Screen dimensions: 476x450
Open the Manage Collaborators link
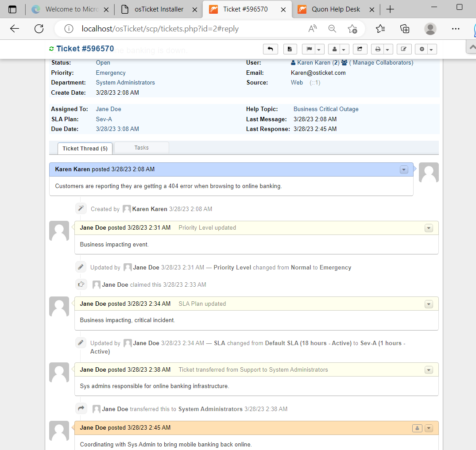(382, 62)
